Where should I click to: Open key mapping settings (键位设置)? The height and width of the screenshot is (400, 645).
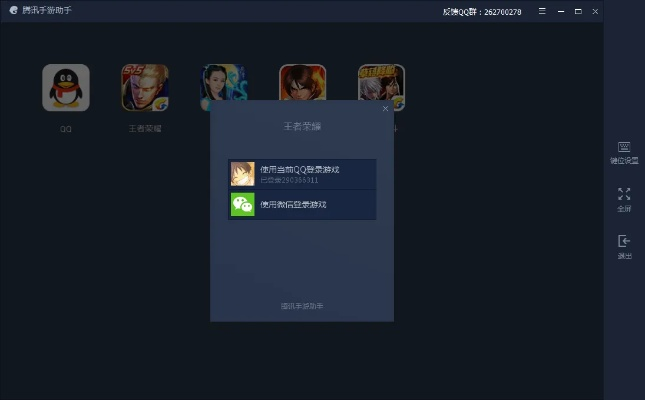(624, 153)
